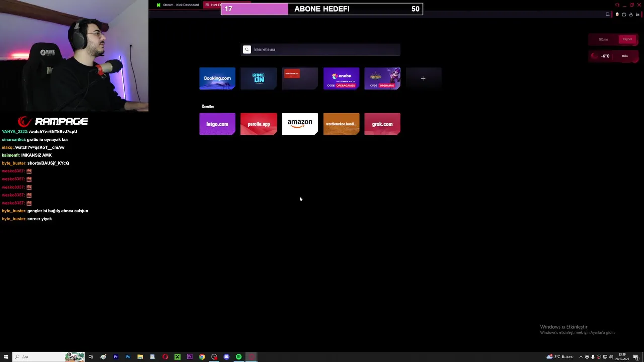Click the GX.me label
This screenshot has width=644, height=362.
pos(603,39)
